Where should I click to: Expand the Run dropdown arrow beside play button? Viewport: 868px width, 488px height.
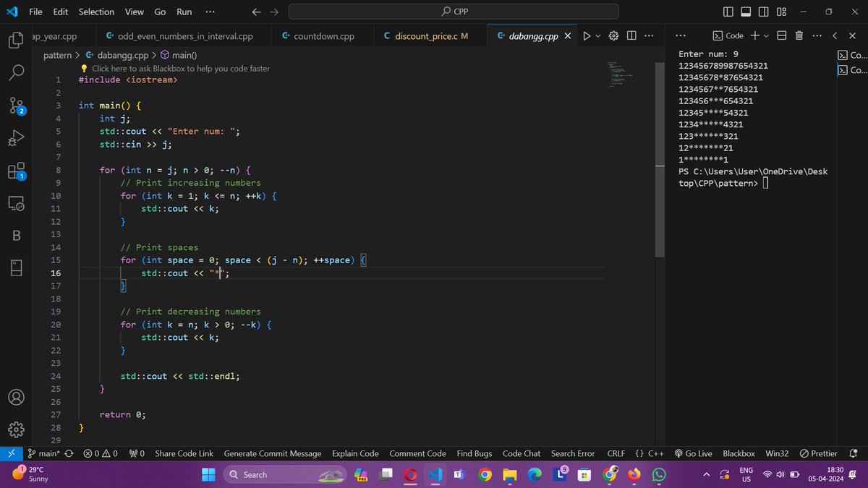tap(599, 35)
